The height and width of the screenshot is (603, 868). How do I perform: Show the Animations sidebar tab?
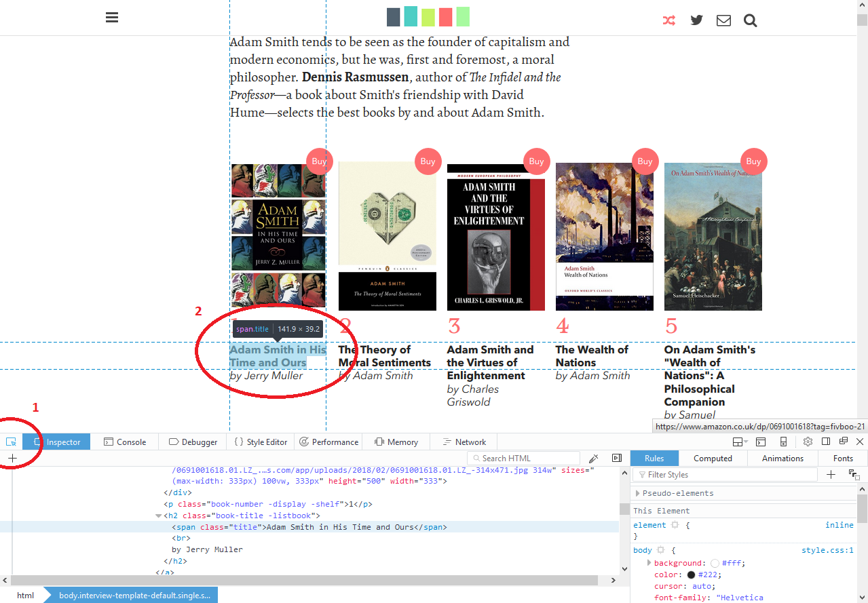[782, 459]
